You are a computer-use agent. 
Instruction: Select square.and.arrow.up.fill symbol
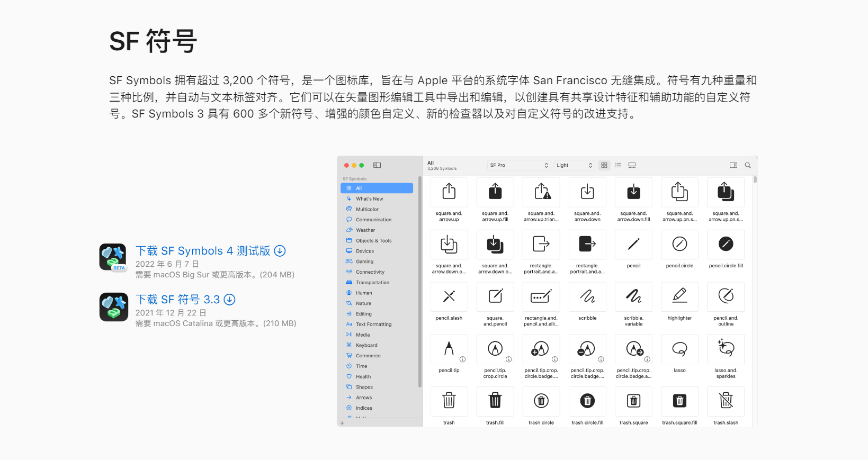click(x=495, y=192)
